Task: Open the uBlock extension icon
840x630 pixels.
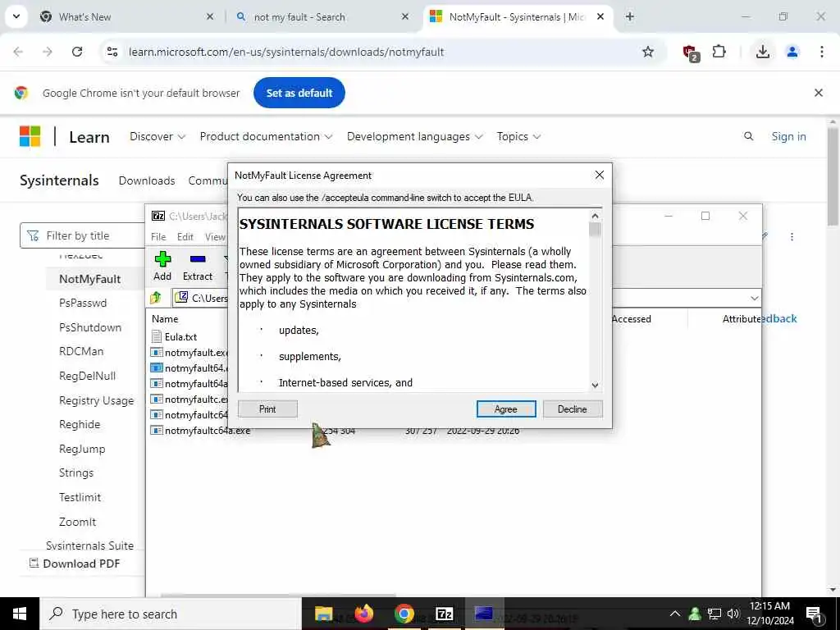Action: [x=690, y=52]
